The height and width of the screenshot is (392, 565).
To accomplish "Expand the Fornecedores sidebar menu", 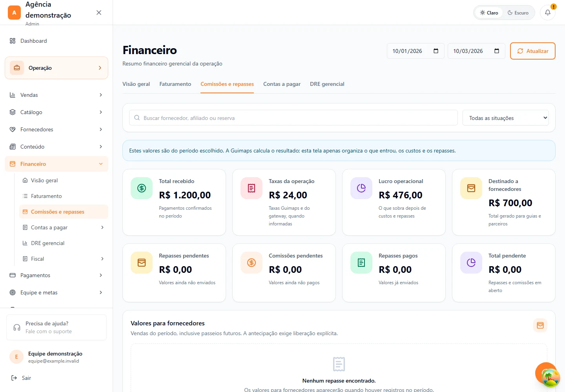I will point(56,129).
